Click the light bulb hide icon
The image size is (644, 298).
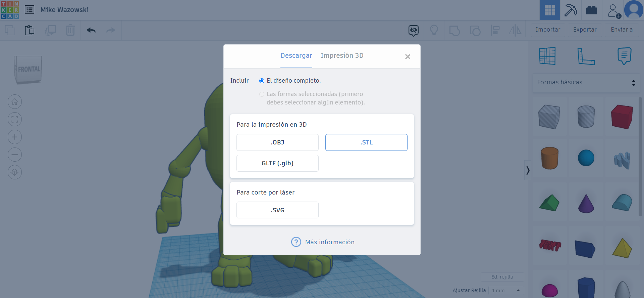pos(434,31)
